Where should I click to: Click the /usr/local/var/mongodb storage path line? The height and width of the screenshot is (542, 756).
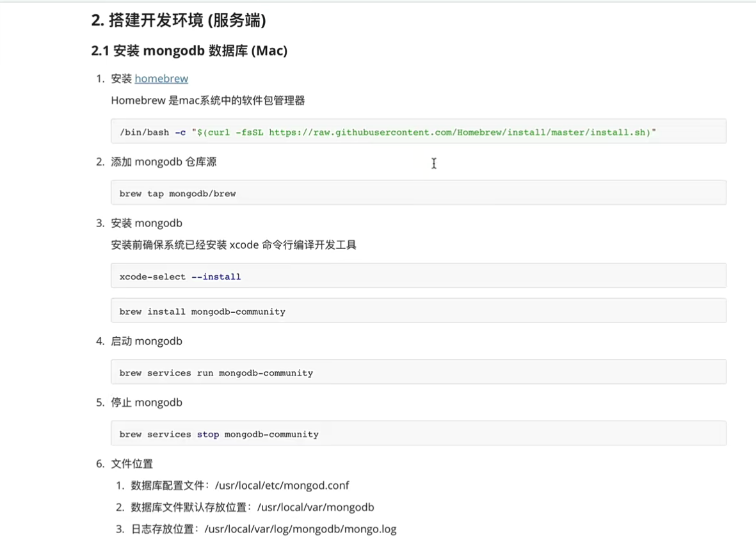(252, 507)
